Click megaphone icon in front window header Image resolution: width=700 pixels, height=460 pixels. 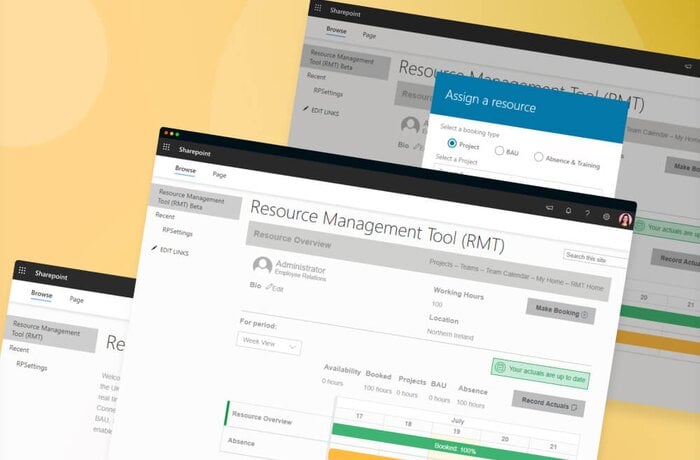(x=550, y=208)
